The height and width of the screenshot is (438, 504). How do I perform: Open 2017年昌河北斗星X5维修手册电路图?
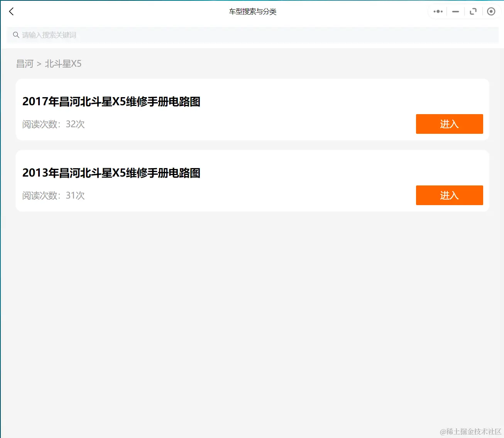(111, 102)
